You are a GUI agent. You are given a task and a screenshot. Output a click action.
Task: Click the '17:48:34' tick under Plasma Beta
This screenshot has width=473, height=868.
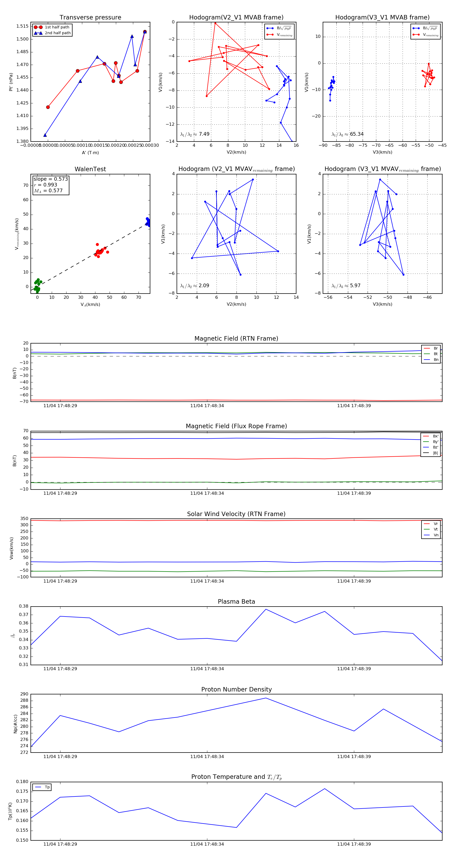tap(207, 669)
